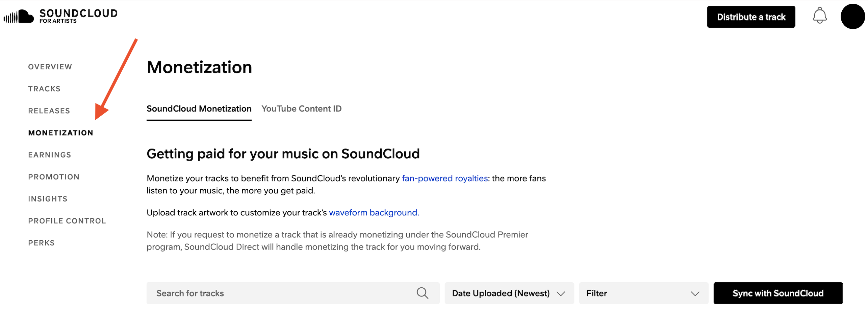Click 'Getting paid for your music on SoundCloud'
The image size is (868, 311).
pos(283,154)
